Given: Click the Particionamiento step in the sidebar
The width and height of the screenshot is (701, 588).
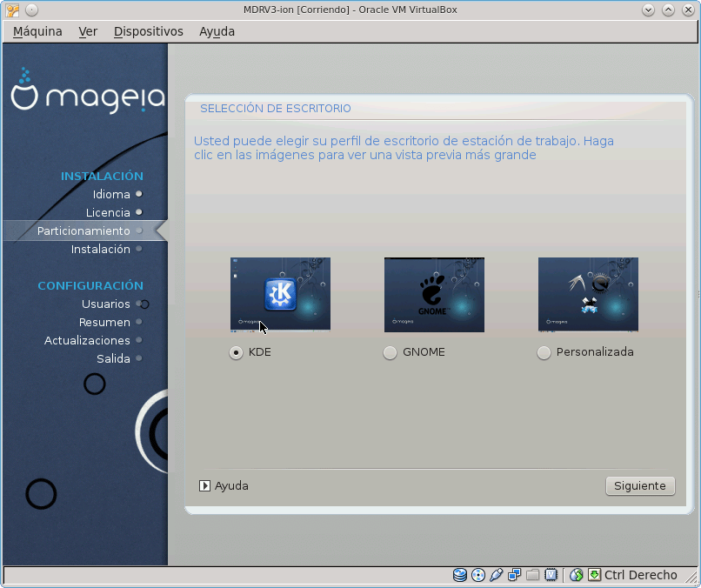Looking at the screenshot, I should coord(83,231).
